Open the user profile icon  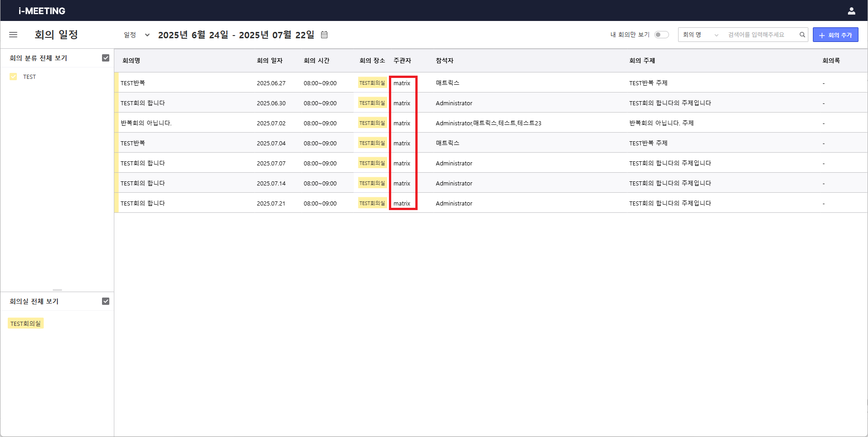pos(851,11)
